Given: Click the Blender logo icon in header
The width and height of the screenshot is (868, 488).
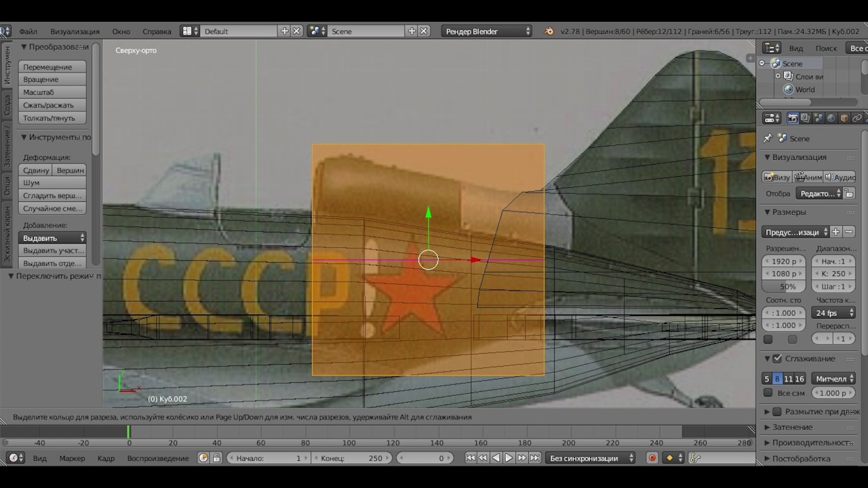Looking at the screenshot, I should tap(549, 31).
